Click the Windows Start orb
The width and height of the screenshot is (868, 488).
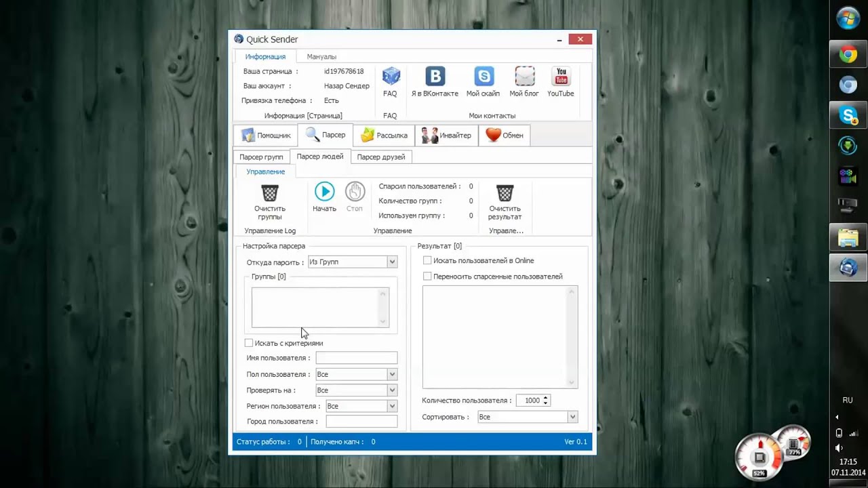(x=848, y=18)
